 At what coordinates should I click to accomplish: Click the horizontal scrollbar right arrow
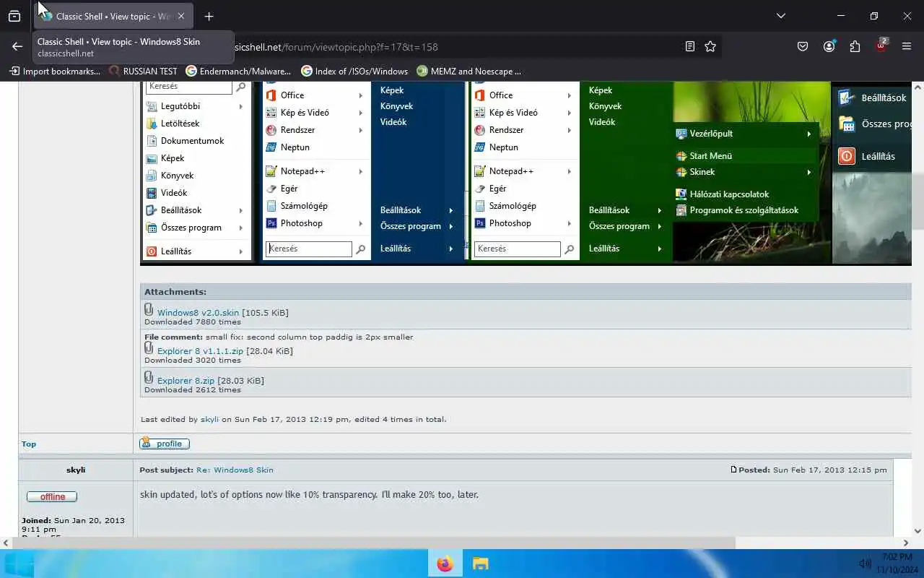[x=906, y=543]
